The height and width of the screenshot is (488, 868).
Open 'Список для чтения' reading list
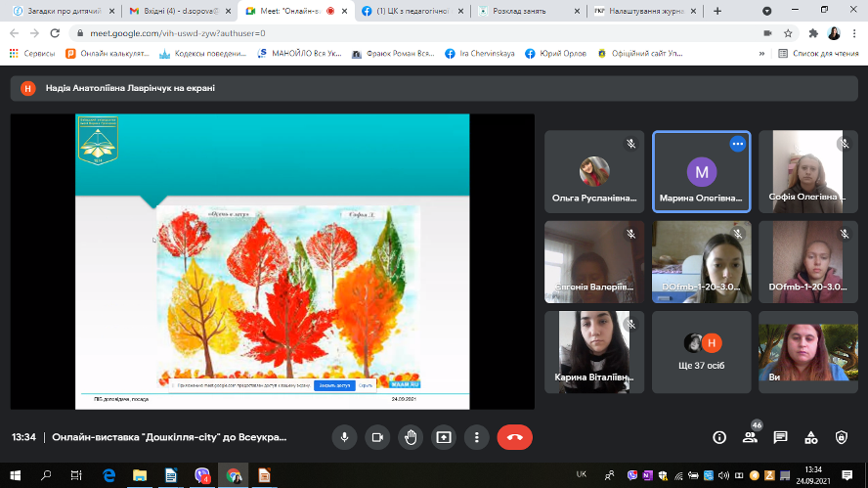coord(818,54)
